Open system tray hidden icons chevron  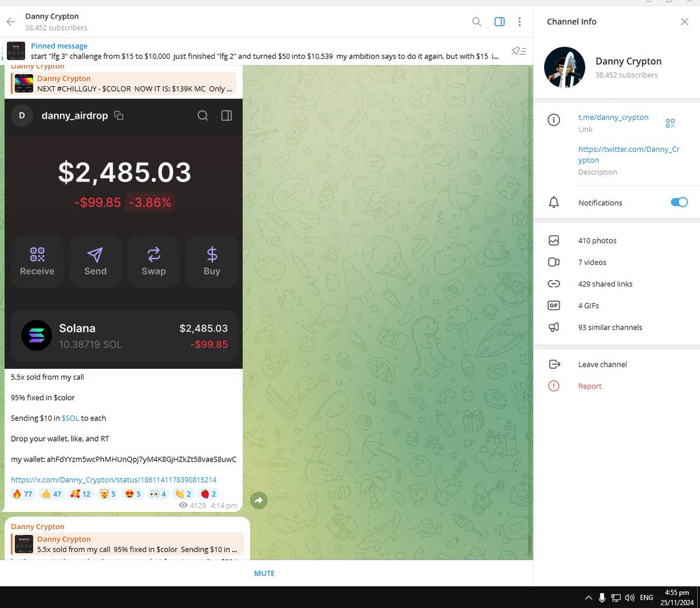pos(588,597)
